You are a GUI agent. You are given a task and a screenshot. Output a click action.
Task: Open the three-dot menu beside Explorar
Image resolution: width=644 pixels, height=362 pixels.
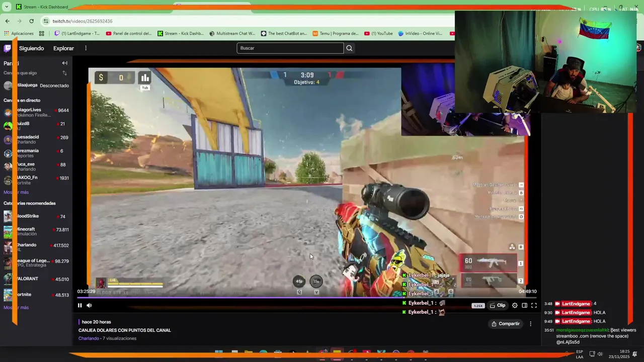(x=86, y=48)
